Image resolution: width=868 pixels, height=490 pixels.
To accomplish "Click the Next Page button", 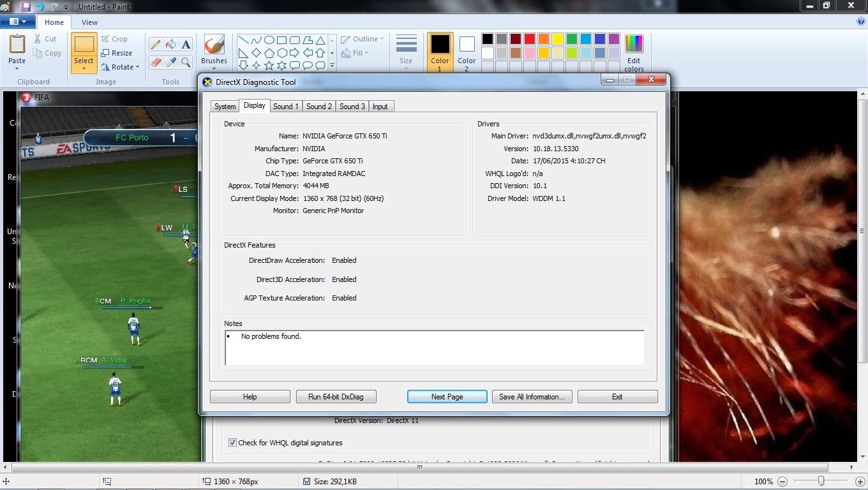I will 447,396.
